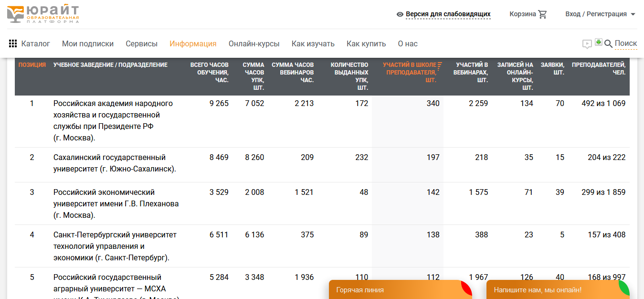This screenshot has height=299, width=644.
Task: Click the value 340 in the sorted column
Action: [x=433, y=104]
